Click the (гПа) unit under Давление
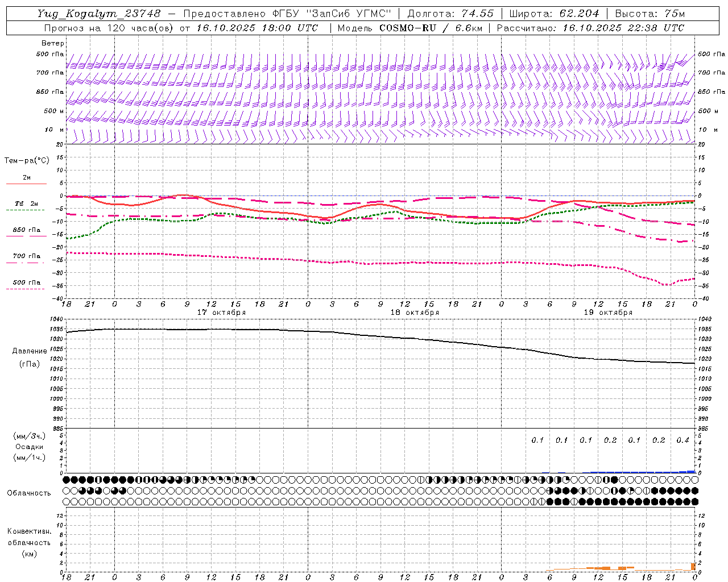 click(x=30, y=364)
